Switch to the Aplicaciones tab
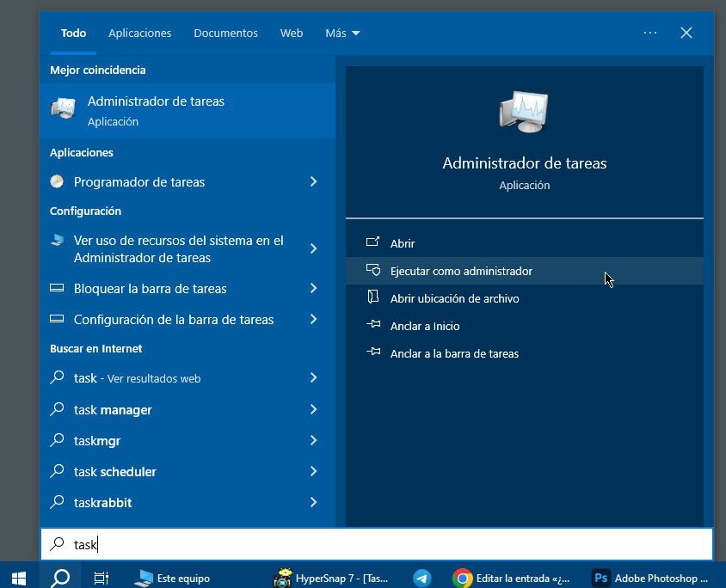Viewport: 726px width, 588px height. (139, 33)
